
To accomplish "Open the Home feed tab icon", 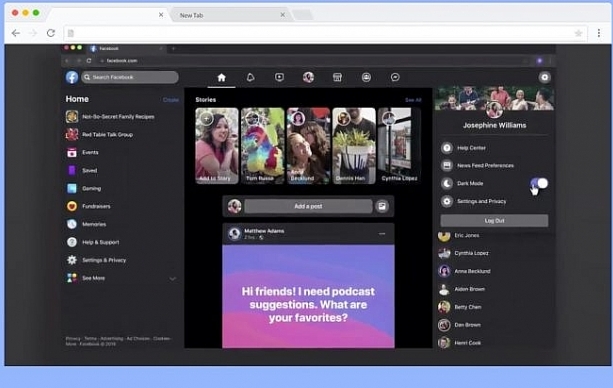I will click(221, 77).
